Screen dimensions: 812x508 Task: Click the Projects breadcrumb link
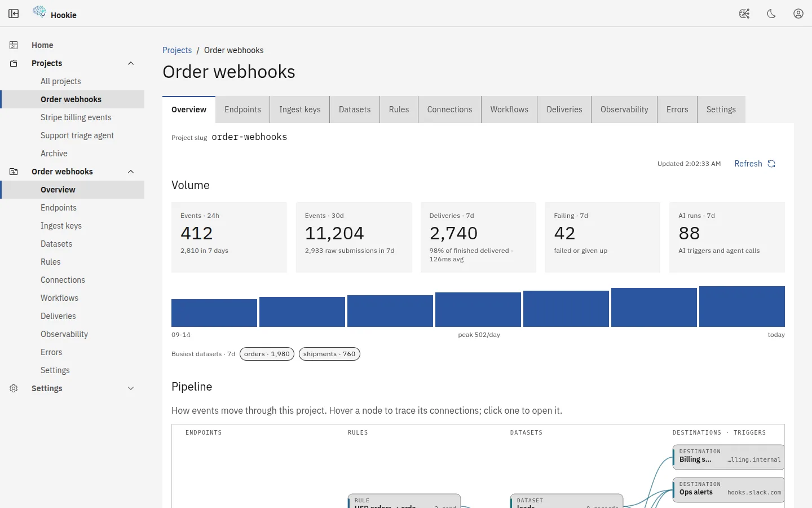[x=177, y=50]
